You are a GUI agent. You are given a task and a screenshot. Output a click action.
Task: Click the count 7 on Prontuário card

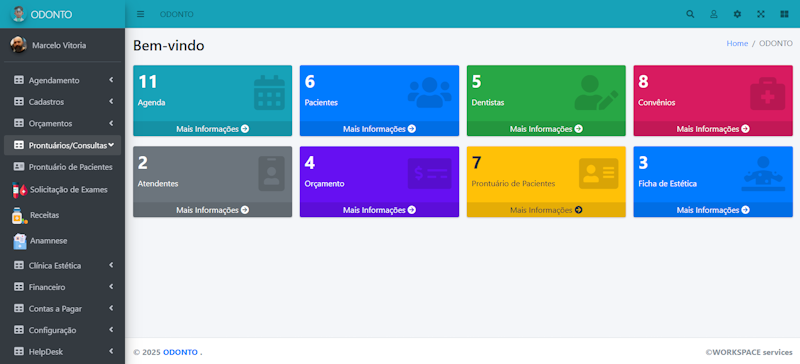pyautogui.click(x=476, y=163)
